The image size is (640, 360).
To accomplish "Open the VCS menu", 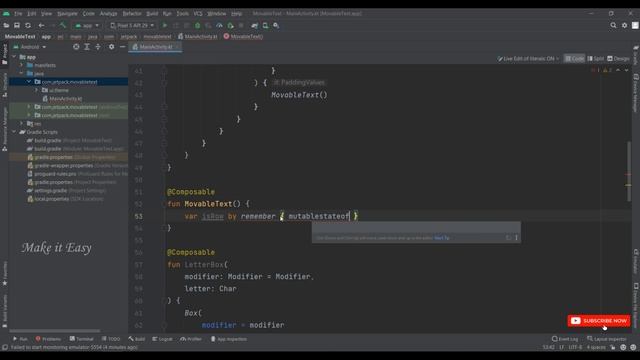I will coord(198,13).
